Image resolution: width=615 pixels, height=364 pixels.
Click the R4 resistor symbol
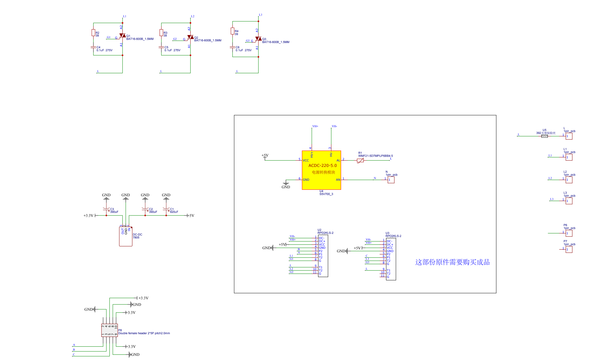(x=233, y=31)
